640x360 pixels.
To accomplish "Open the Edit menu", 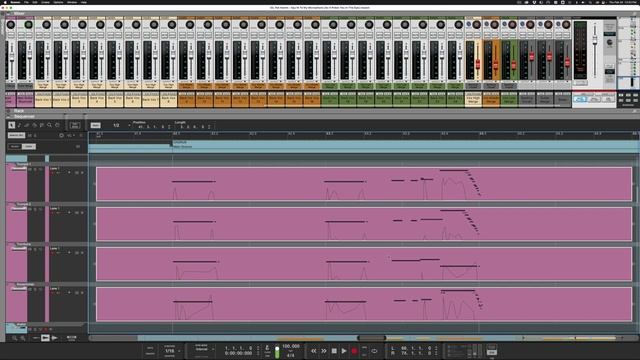I will [x=35, y=2].
